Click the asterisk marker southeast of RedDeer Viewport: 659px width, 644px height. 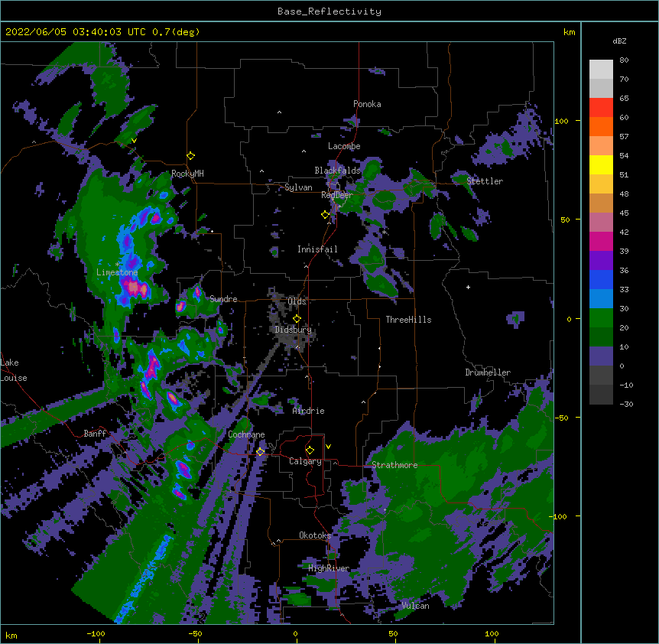[384, 233]
